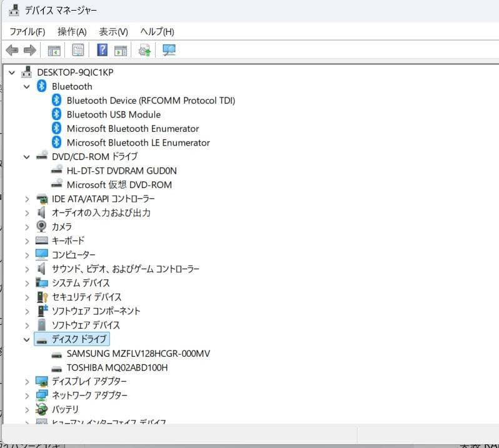
Task: Expand the IDE ATA/ATAPI コントローラー category
Action: 27,199
